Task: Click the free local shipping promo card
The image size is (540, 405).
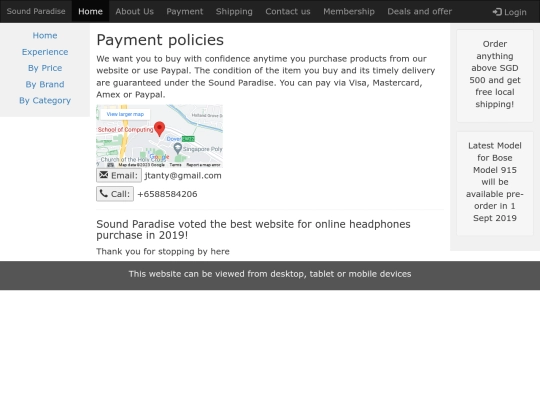Action: pyautogui.click(x=495, y=76)
